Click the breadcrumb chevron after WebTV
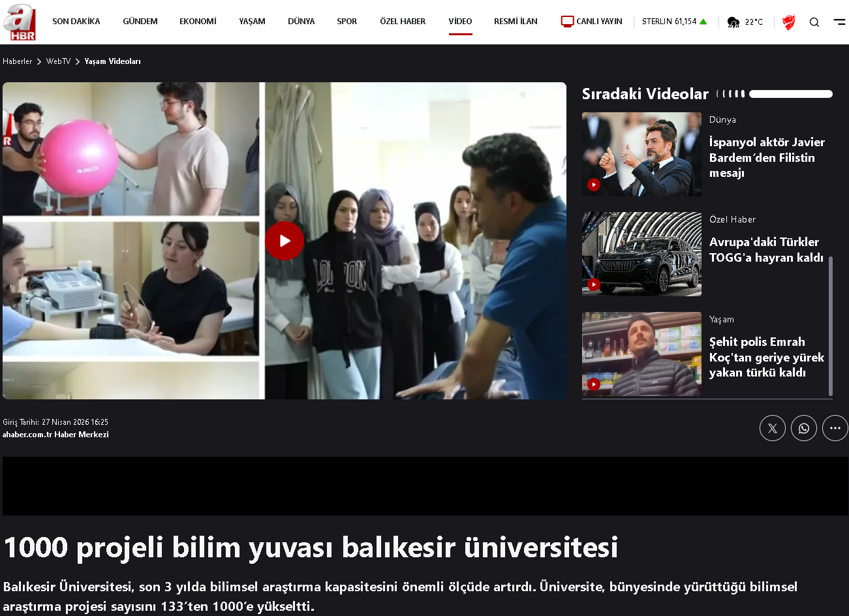849x616 pixels. click(78, 61)
